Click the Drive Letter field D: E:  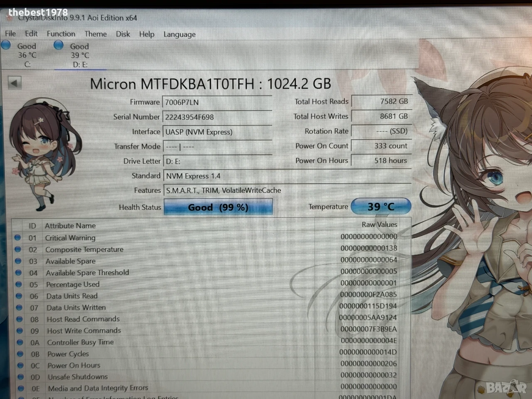point(218,161)
